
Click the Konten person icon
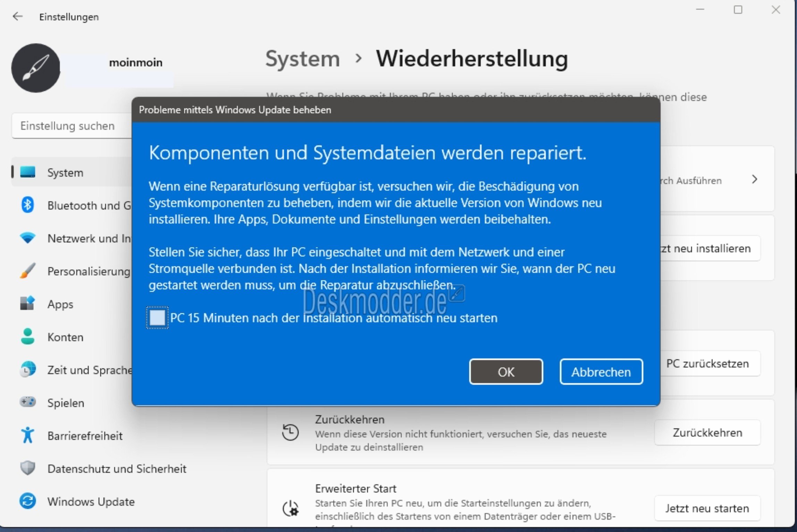tap(27, 336)
